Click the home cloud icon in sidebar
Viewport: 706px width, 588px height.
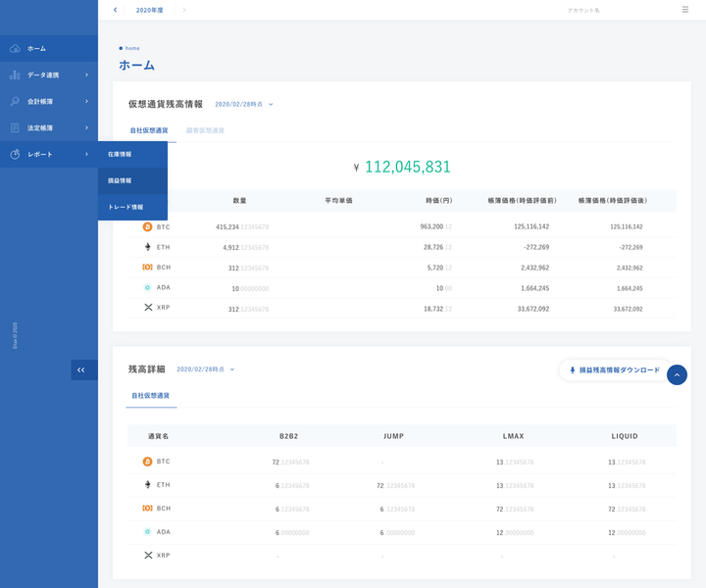[x=15, y=49]
